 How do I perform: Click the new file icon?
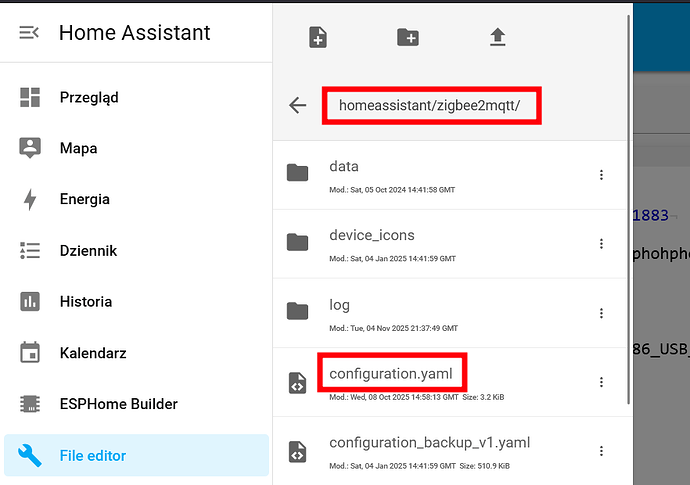(318, 38)
